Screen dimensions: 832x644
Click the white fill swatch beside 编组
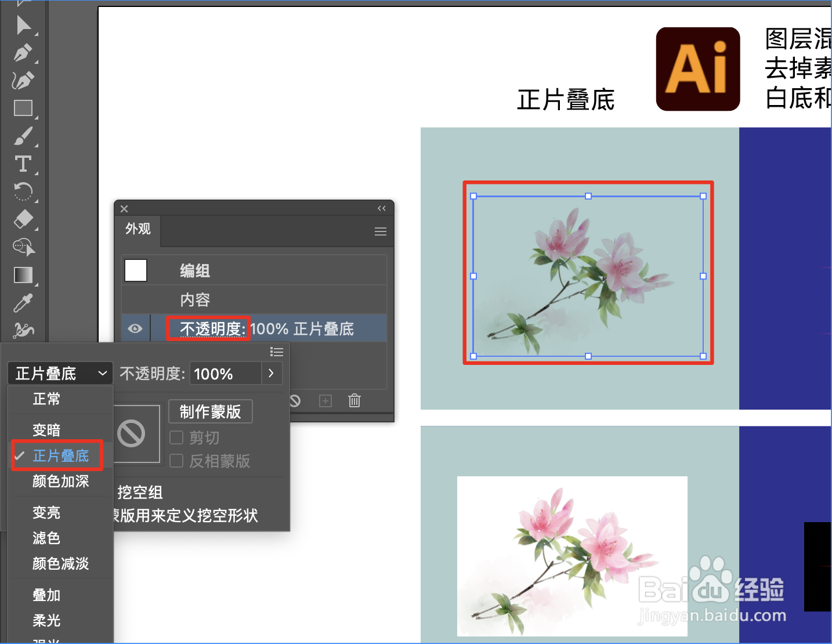click(135, 270)
